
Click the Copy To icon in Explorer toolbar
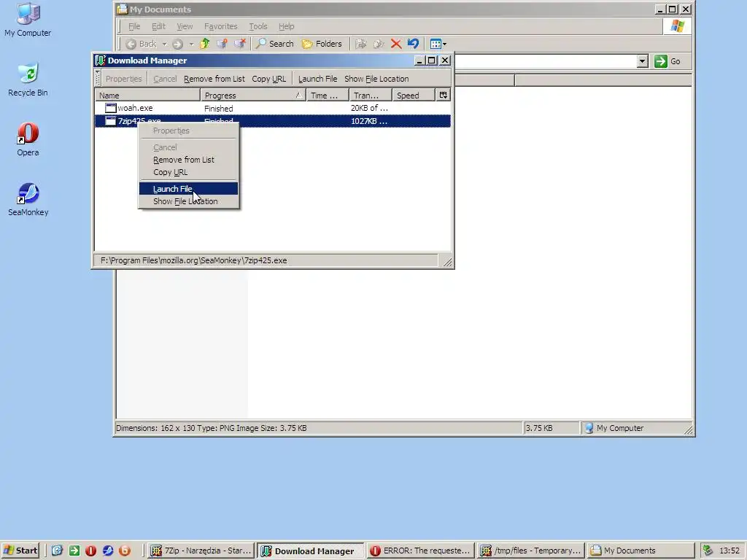pos(379,44)
